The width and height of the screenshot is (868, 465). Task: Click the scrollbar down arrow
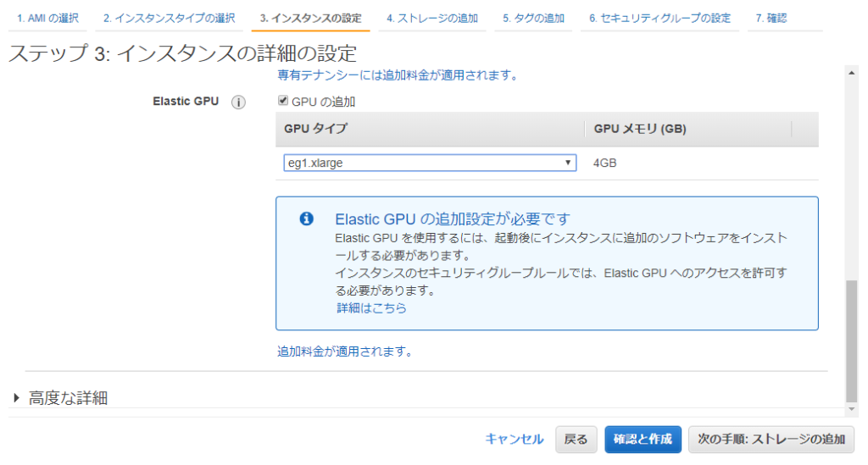[851, 410]
